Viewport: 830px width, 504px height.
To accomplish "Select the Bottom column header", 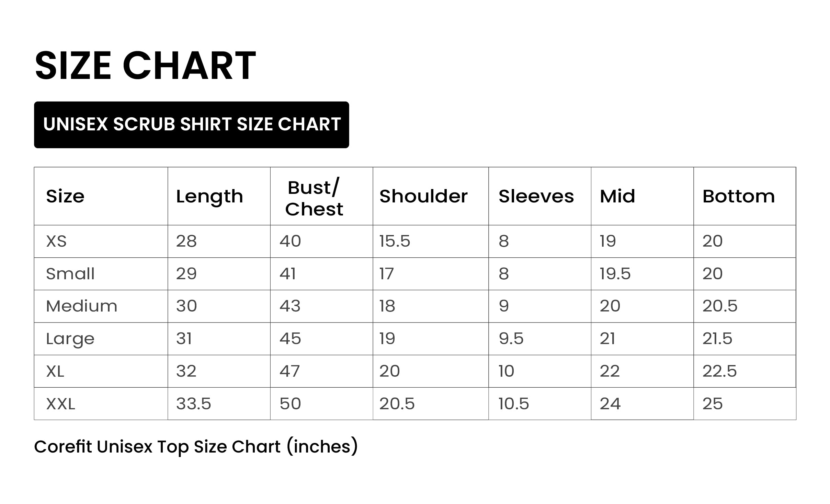I will point(738,196).
